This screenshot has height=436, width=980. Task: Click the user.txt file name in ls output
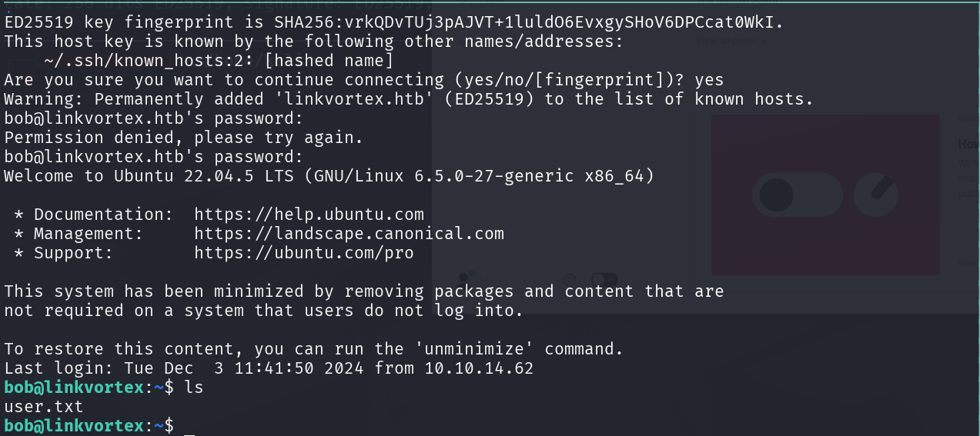(44, 407)
